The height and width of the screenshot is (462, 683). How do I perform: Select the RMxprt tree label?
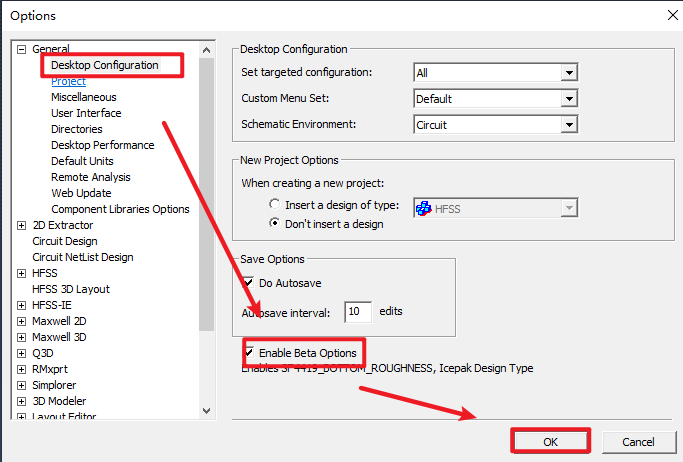click(50, 370)
